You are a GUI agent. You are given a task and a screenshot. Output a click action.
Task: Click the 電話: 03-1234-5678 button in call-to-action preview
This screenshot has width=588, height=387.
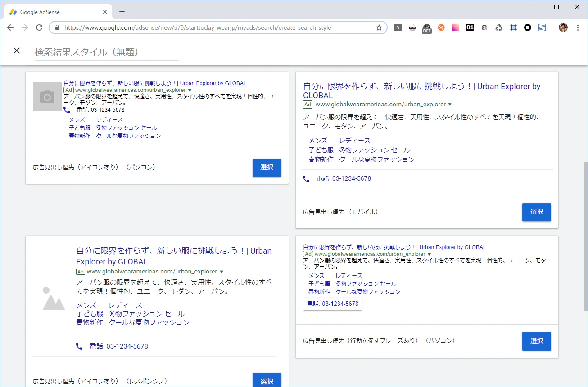tap(333, 304)
